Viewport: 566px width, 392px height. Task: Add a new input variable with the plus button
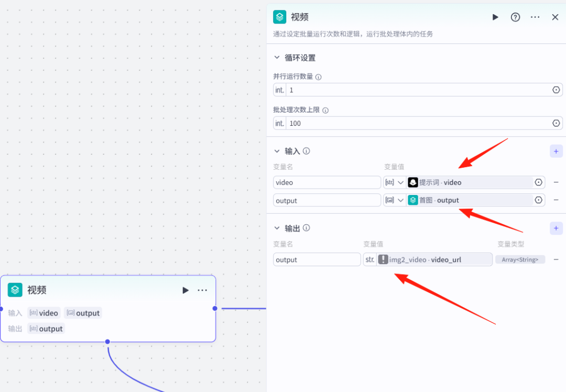[556, 151]
